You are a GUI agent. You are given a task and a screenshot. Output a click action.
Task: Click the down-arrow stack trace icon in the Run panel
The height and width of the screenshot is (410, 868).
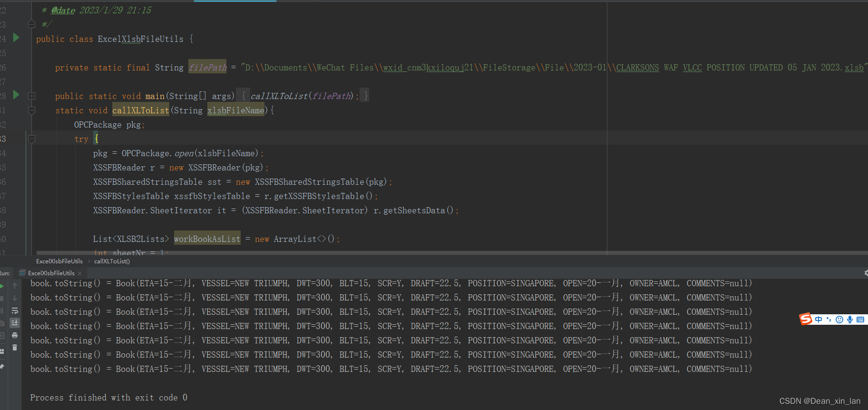[15, 298]
